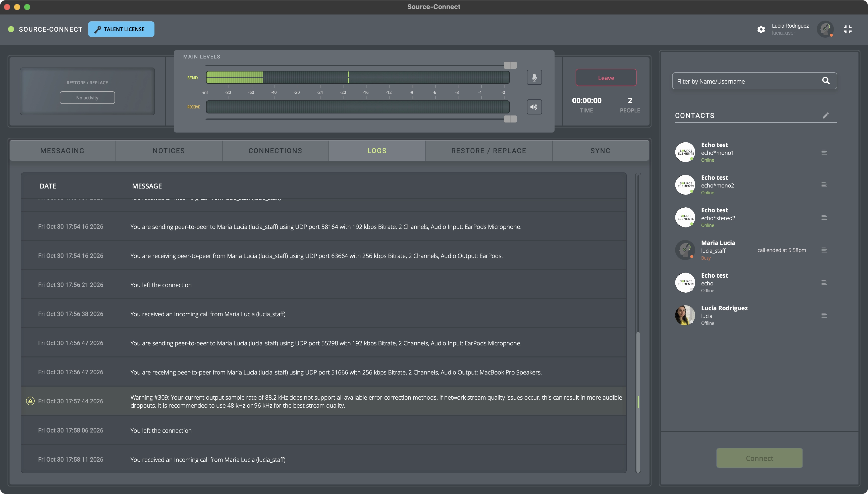Click the warning icon on log row
This screenshot has width=868, height=494.
coord(30,401)
